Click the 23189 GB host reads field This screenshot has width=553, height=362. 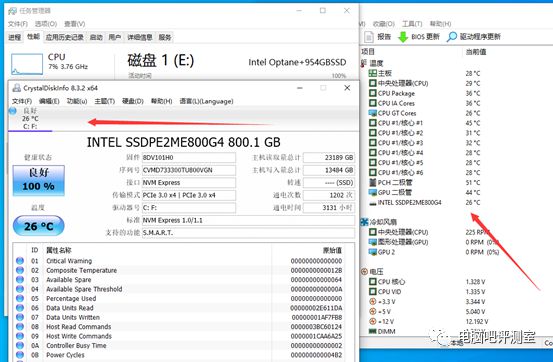[x=329, y=157]
